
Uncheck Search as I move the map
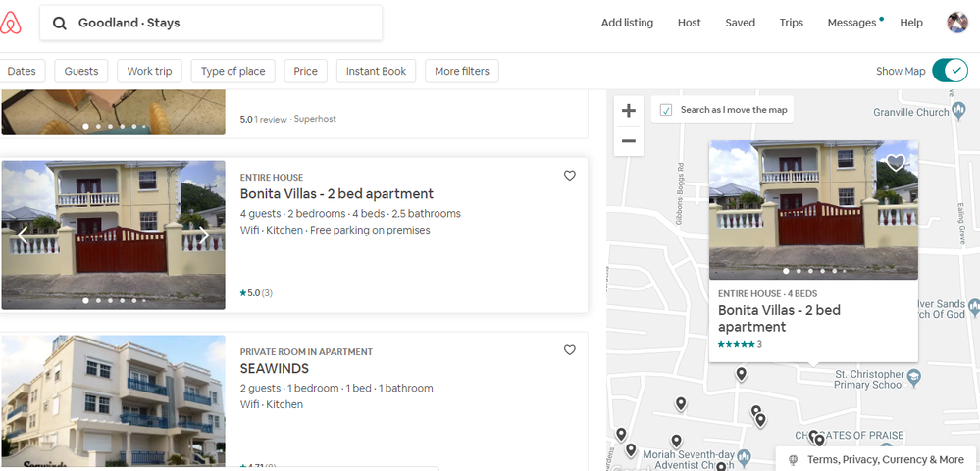tap(667, 110)
